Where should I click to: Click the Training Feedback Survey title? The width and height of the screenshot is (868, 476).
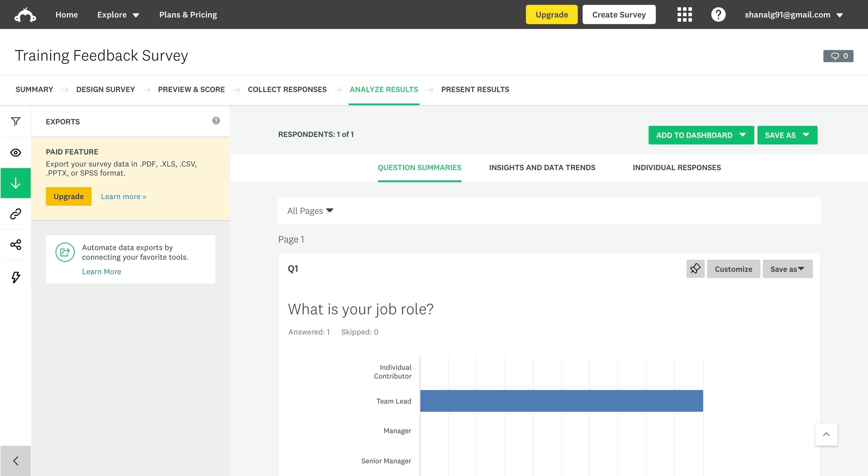click(x=101, y=55)
